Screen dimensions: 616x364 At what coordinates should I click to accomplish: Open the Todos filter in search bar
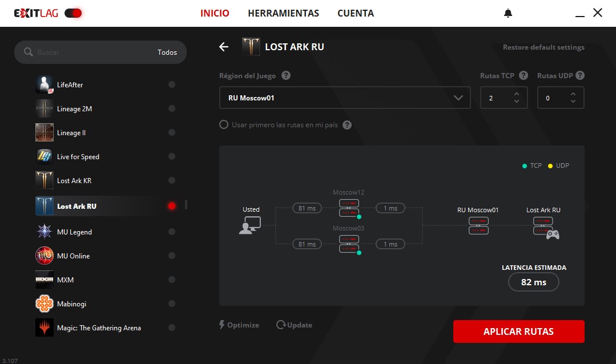coord(167,52)
